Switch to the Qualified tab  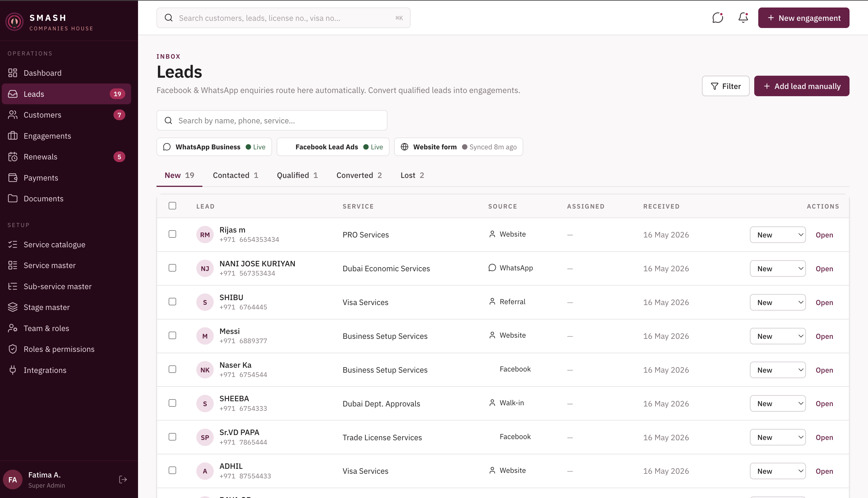pyautogui.click(x=297, y=175)
